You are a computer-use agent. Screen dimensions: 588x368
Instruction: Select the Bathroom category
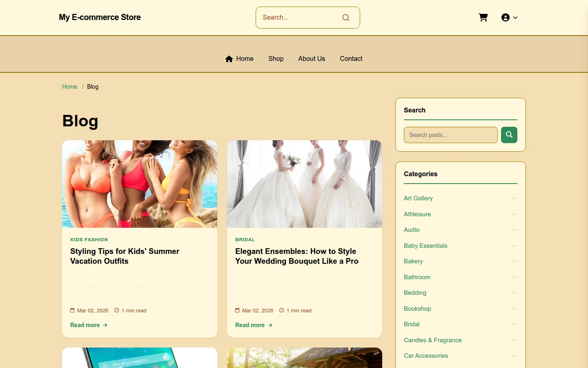[417, 277]
